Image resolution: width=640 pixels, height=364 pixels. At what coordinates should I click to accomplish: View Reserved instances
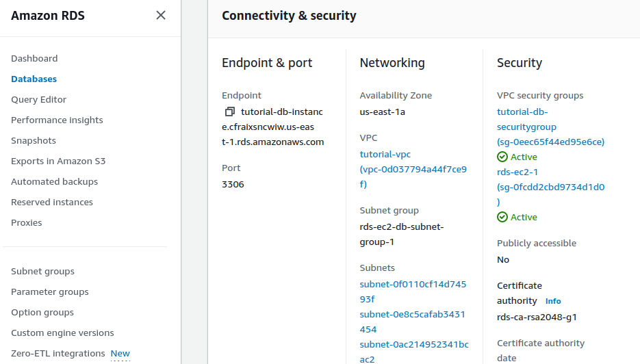tap(52, 203)
